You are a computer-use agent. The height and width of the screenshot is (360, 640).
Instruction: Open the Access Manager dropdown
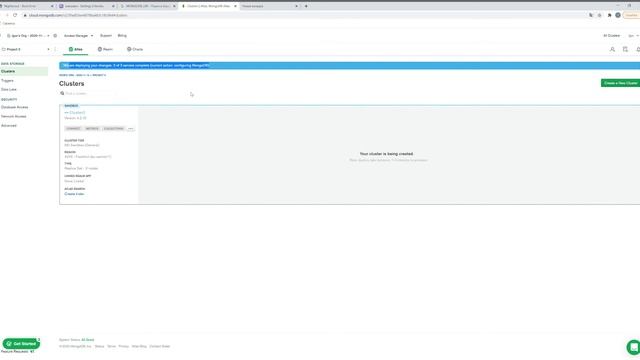78,36
